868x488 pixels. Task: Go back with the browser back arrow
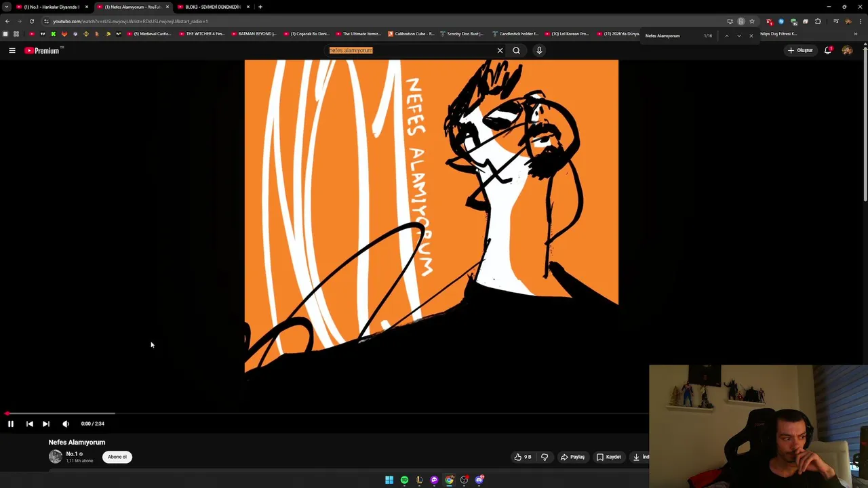7,21
